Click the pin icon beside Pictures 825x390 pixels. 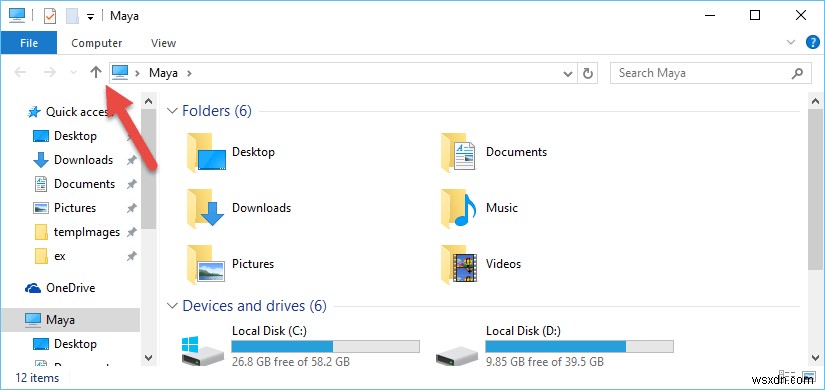[x=132, y=208]
